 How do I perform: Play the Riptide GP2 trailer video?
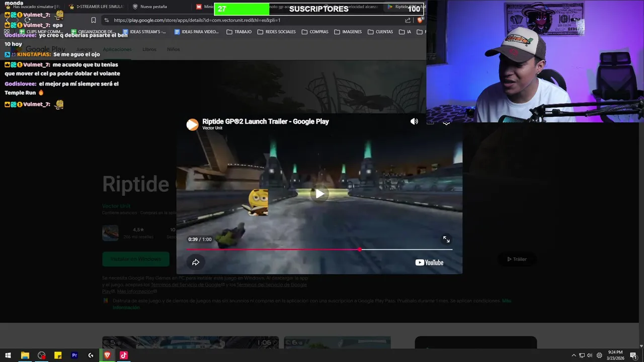tap(320, 194)
